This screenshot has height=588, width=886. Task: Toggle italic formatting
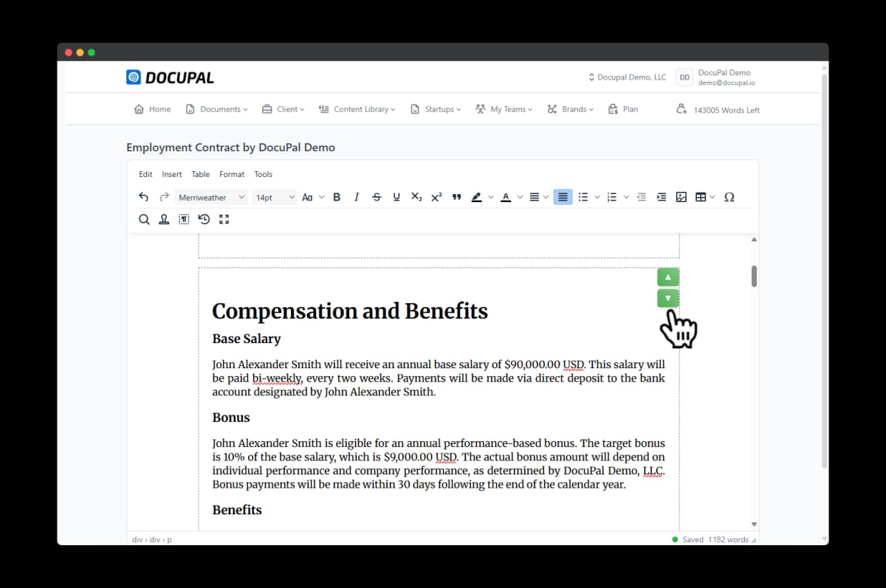[x=357, y=197]
